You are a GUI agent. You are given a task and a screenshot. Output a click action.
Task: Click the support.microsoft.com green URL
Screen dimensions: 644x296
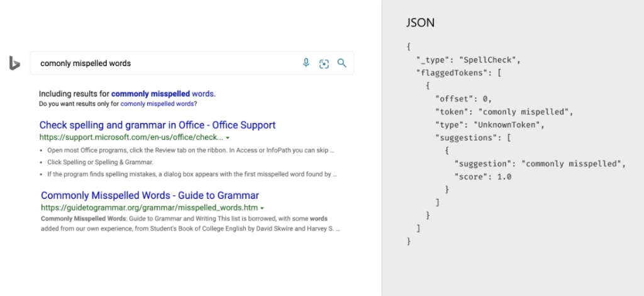pyautogui.click(x=131, y=137)
